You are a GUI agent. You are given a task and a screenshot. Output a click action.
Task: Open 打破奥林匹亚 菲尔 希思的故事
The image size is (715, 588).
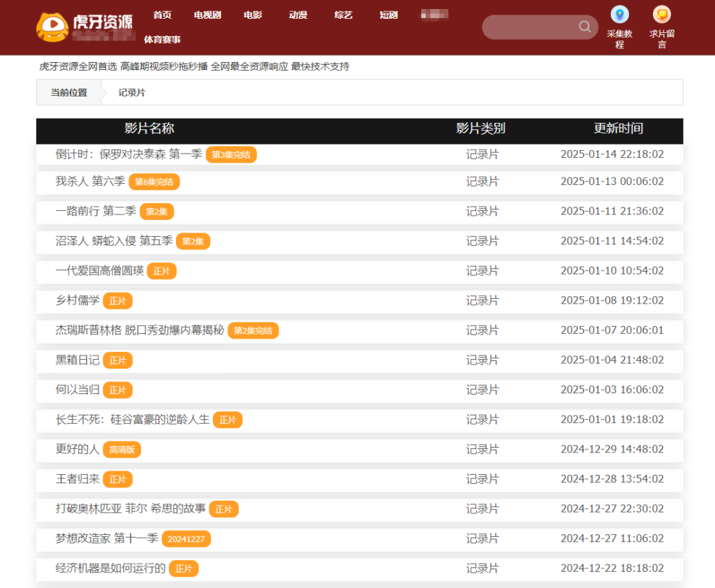(x=131, y=509)
